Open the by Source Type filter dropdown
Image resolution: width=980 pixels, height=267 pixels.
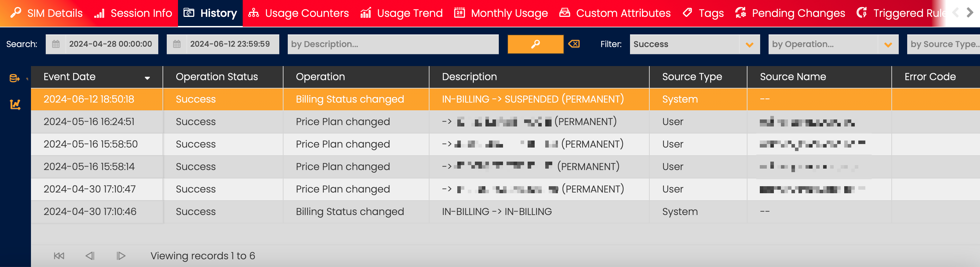pos(943,44)
